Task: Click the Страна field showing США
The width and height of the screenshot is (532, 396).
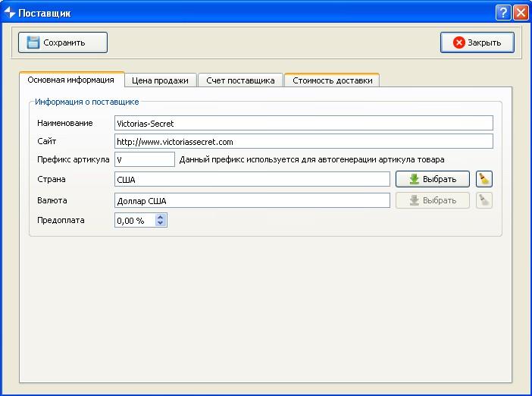Action: [x=252, y=179]
